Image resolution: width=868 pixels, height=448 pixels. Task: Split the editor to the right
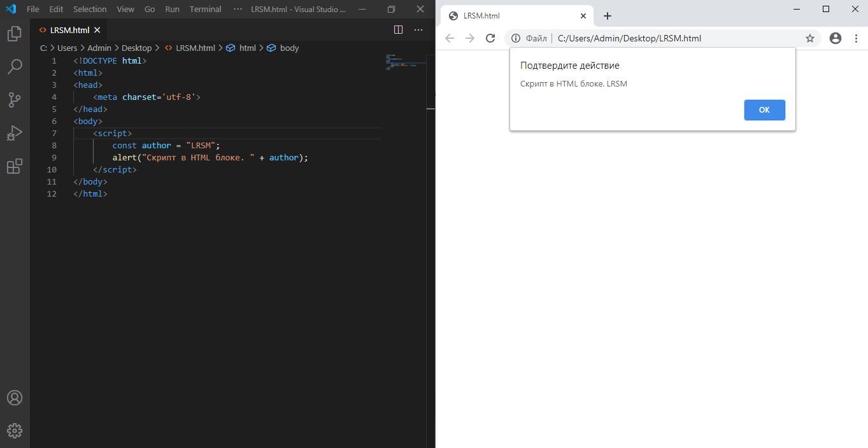[x=398, y=30]
